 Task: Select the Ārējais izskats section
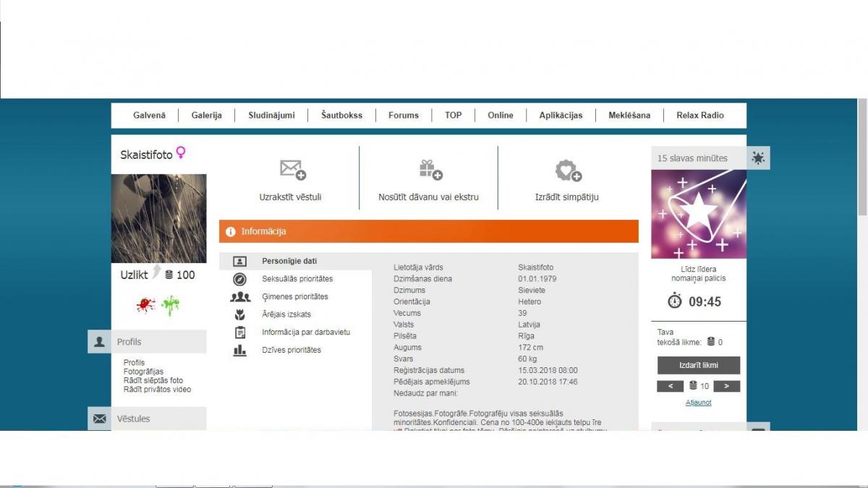(x=286, y=314)
